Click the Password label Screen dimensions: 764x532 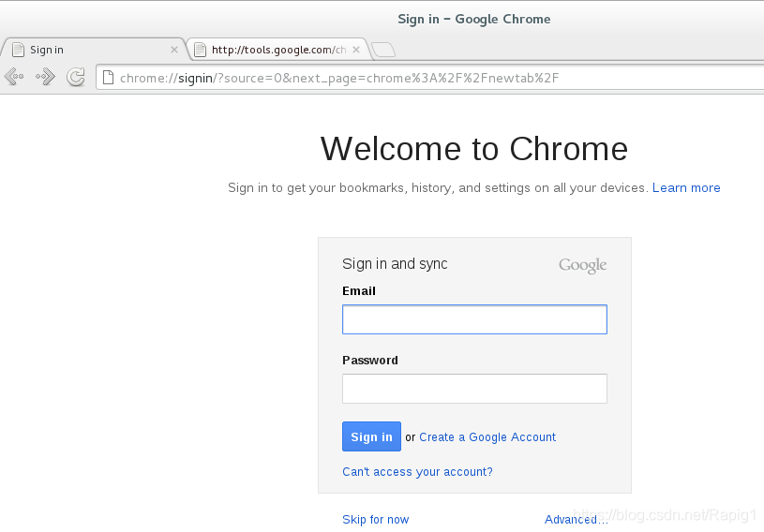[370, 361]
